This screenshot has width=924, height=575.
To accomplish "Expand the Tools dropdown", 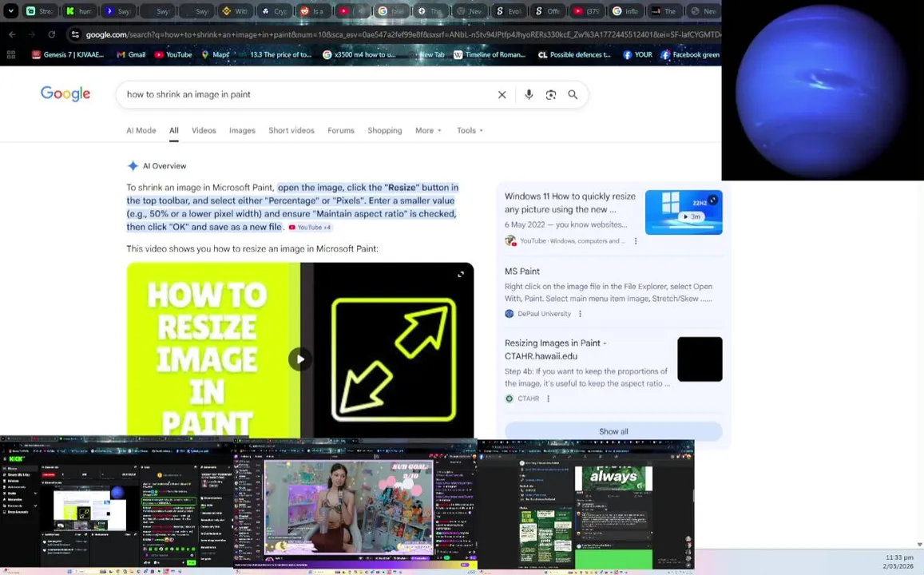I will (x=470, y=130).
